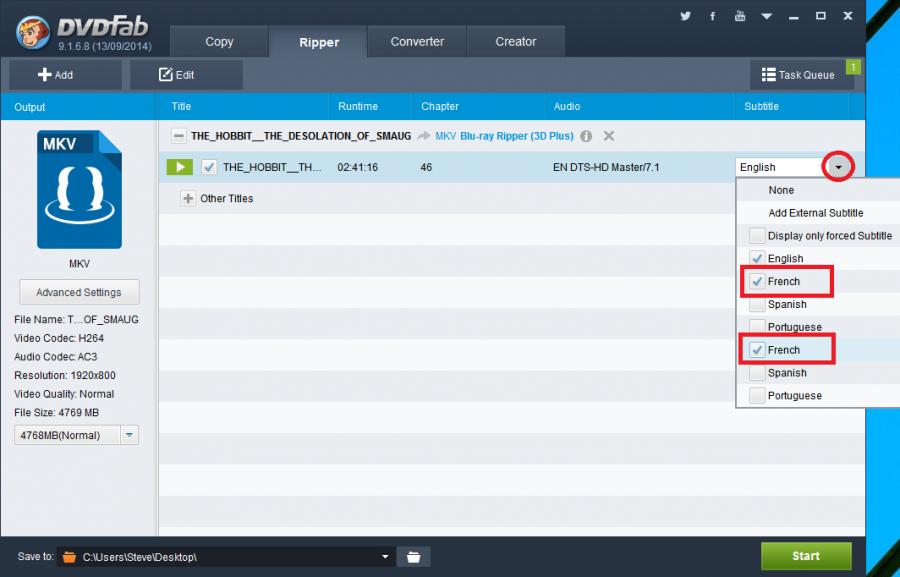Viewport: 900px width, 577px height.
Task: Toggle the Hobbit title selection checkbox
Action: pyautogui.click(x=209, y=167)
